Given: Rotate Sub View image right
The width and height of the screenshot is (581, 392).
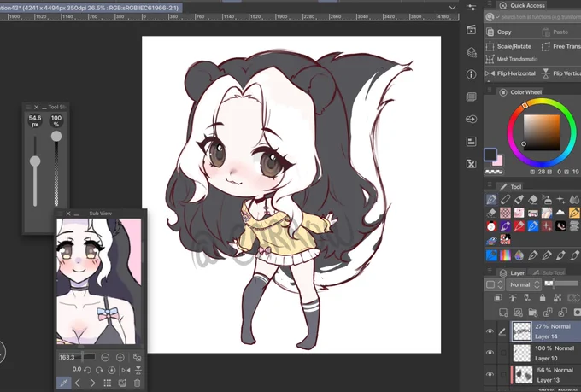Looking at the screenshot, I should pyautogui.click(x=99, y=370).
